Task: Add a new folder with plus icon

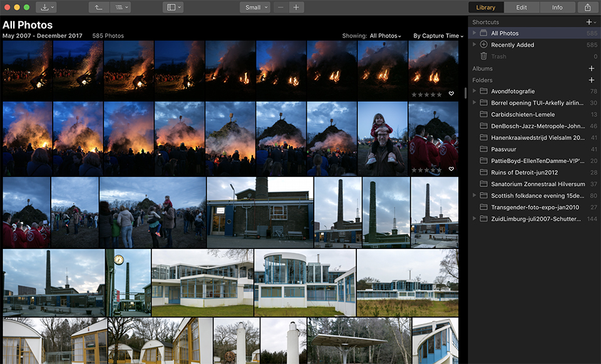Action: 592,80
